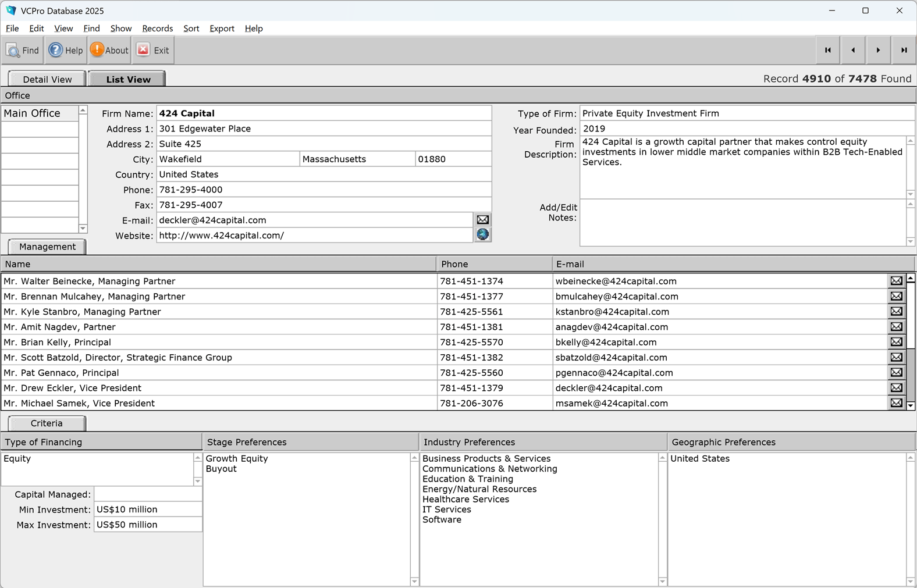The width and height of the screenshot is (917, 588).
Task: Email Brian Kelly via envelope icon
Action: 897,342
